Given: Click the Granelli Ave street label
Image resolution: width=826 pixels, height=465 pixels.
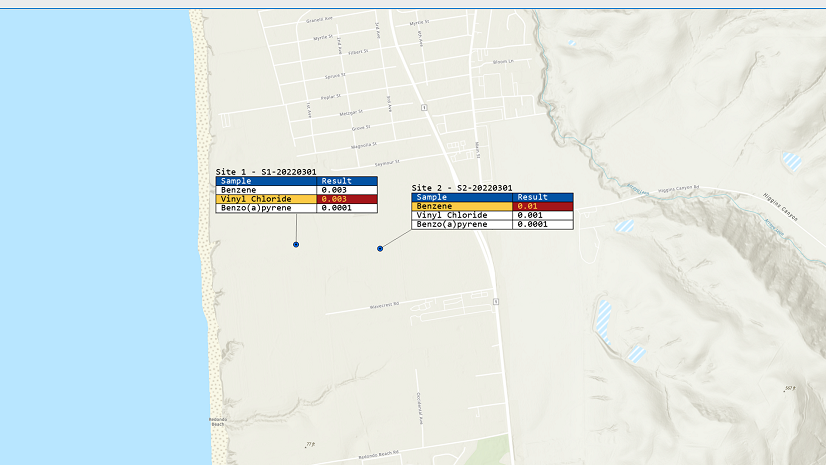Looking at the screenshot, I should point(319,19).
